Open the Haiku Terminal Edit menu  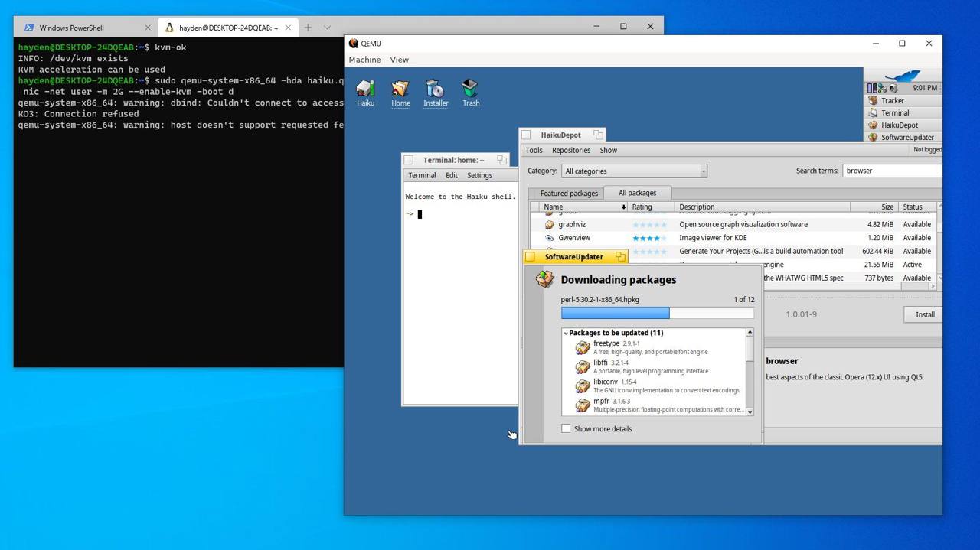[452, 175]
